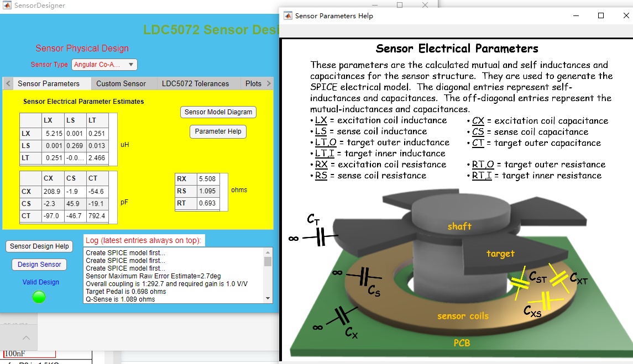Click the Design Sensor button

40,265
